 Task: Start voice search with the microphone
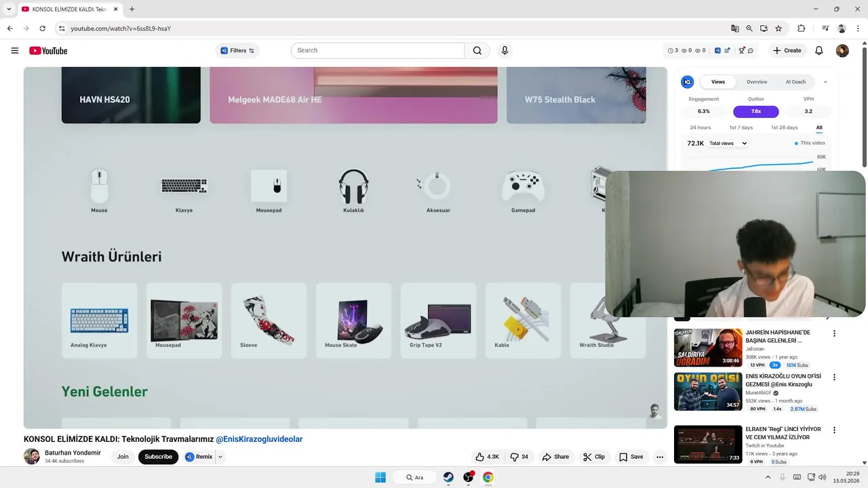tap(505, 50)
